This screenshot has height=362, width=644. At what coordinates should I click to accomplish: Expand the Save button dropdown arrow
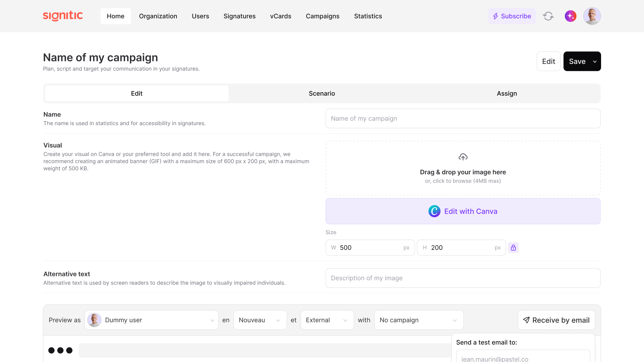[595, 61]
